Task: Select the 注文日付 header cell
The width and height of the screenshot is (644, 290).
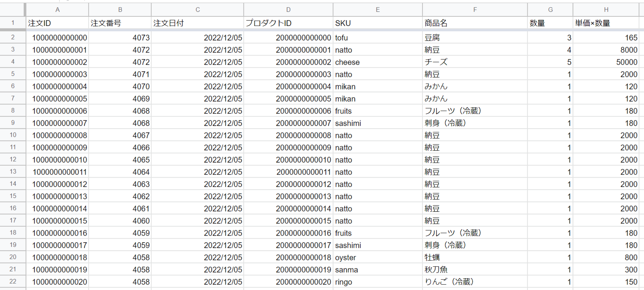Action: tap(197, 23)
